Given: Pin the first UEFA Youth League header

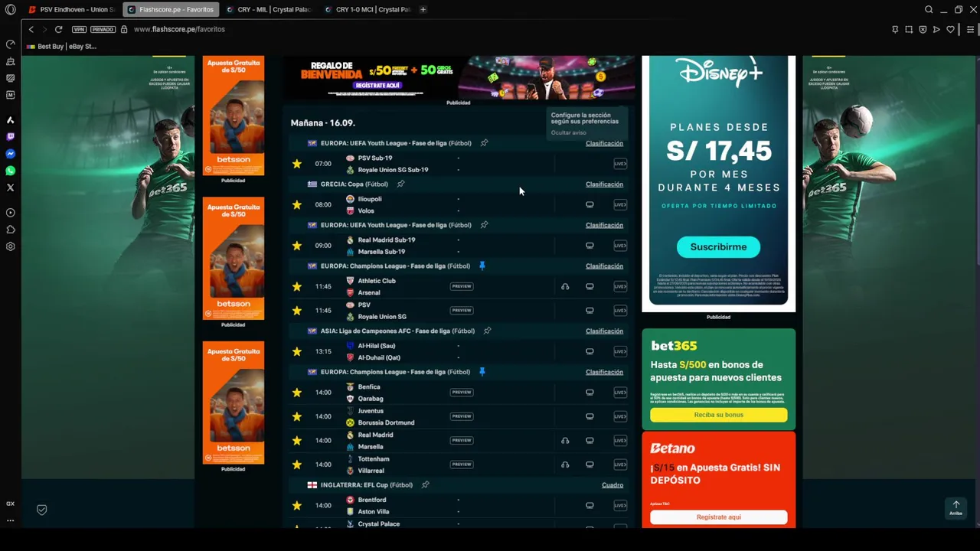Looking at the screenshot, I should click(x=484, y=143).
